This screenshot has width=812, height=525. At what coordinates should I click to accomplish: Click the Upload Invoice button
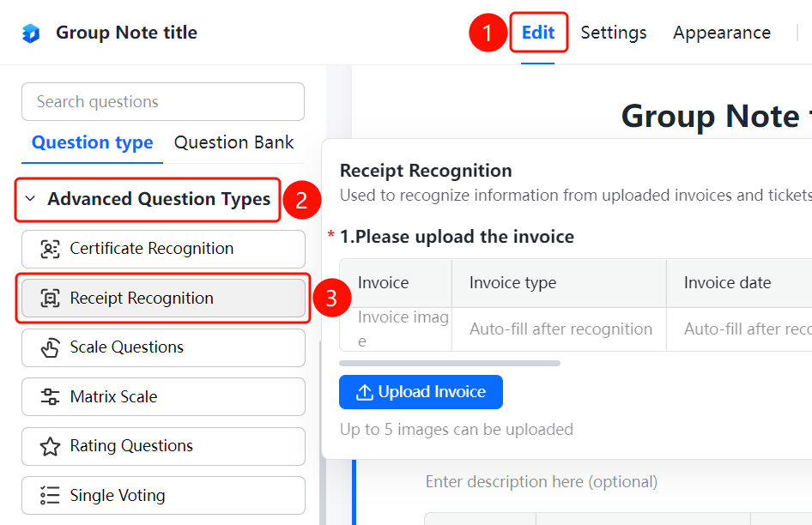point(421,392)
